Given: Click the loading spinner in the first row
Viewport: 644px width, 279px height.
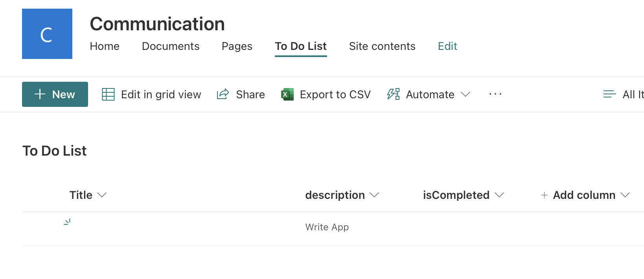Looking at the screenshot, I should tap(67, 222).
